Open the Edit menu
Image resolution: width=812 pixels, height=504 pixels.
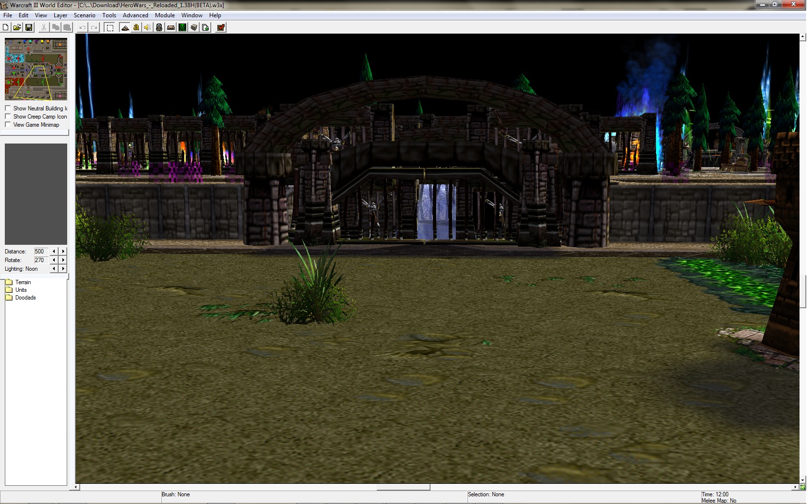tap(24, 15)
